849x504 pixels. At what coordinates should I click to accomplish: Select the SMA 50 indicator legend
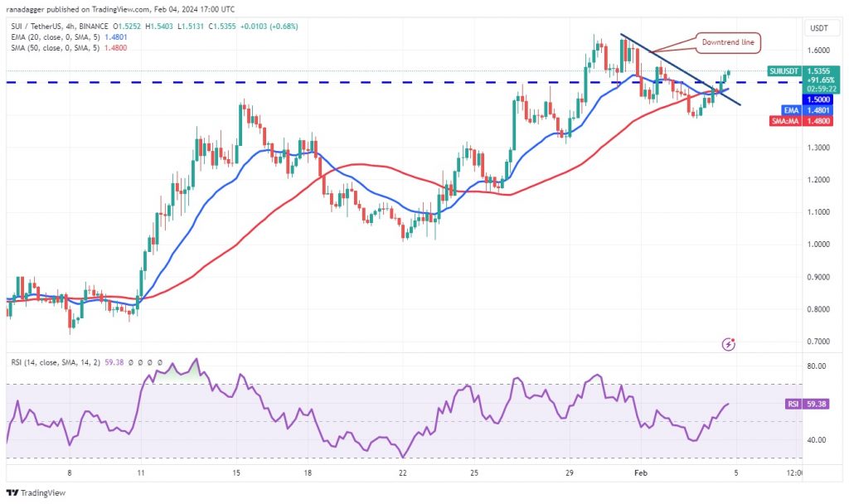70,47
